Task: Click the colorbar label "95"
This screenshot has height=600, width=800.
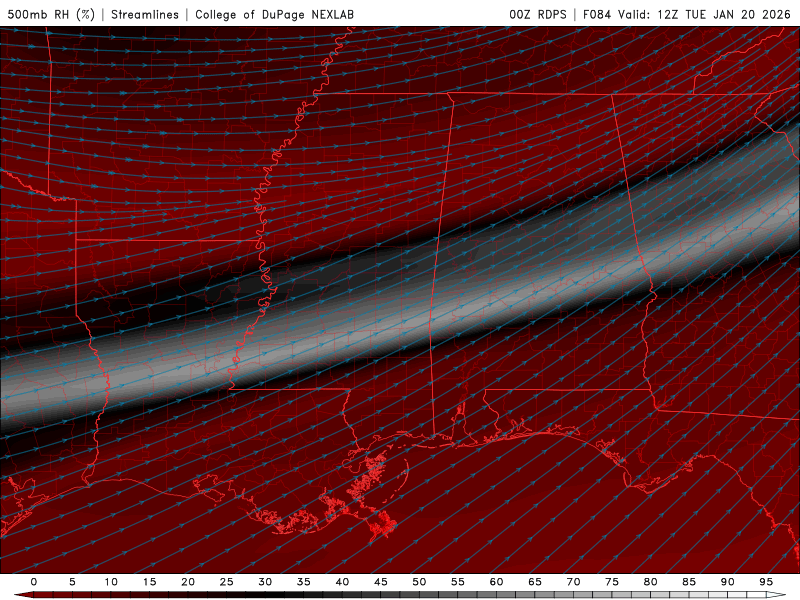Action: (x=766, y=582)
